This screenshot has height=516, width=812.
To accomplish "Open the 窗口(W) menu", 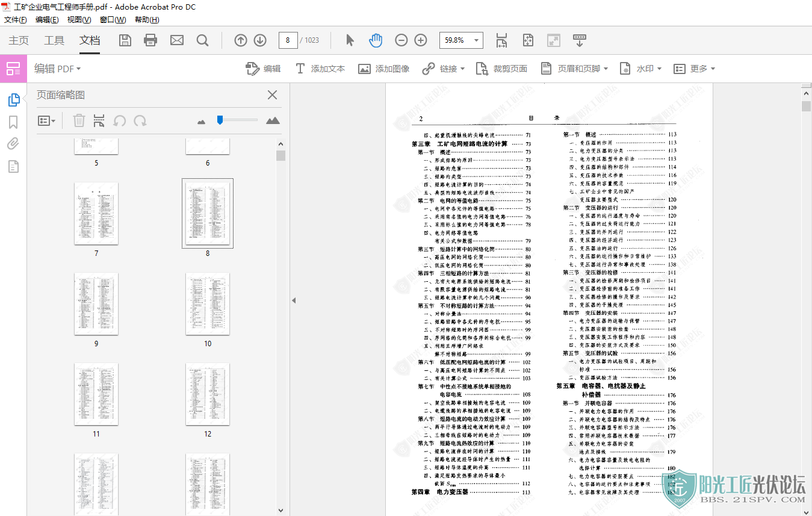I will click(113, 20).
